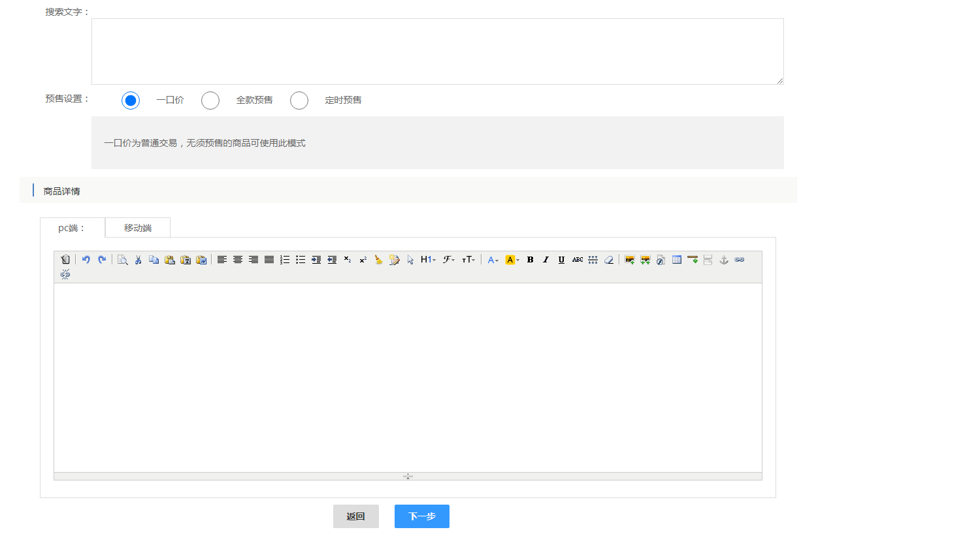Image resolution: width=980 pixels, height=534 pixels.
Task: Insert an anchor
Action: pyautogui.click(x=724, y=260)
